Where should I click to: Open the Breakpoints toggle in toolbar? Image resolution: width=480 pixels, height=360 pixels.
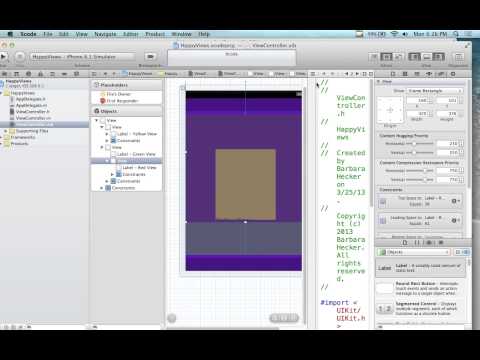tap(151, 57)
